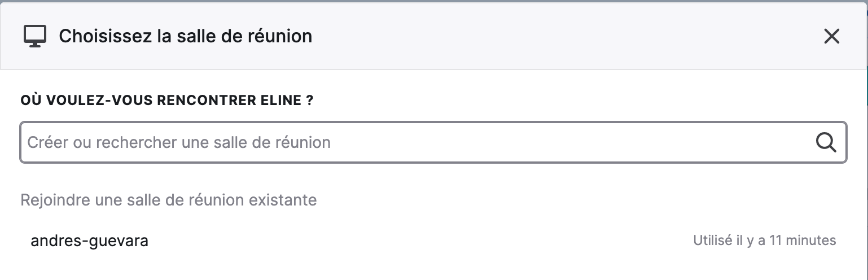Click the 'Choisissez la salle de réunion' title
The height and width of the screenshot is (280, 868).
185,37
